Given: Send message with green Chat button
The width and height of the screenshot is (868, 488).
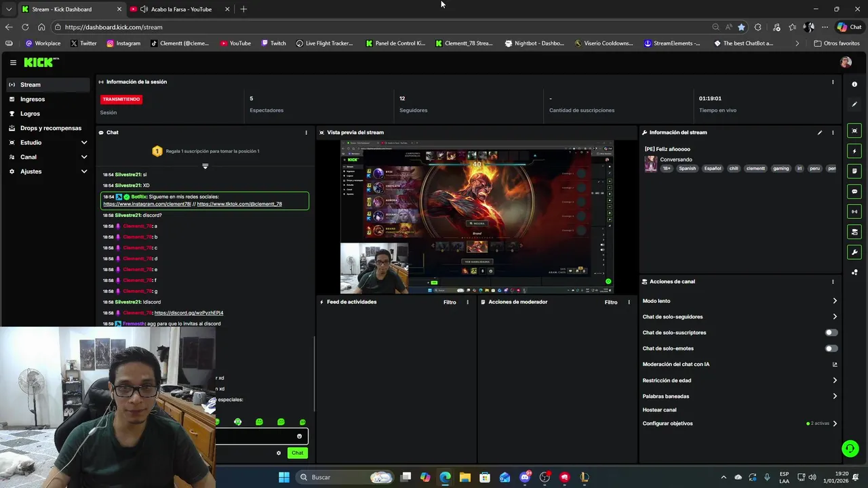Looking at the screenshot, I should point(298,453).
